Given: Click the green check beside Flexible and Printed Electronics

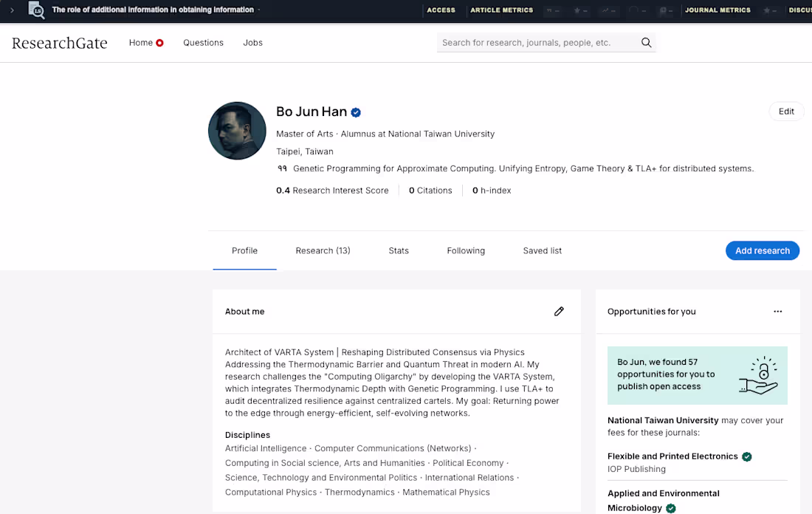Looking at the screenshot, I should tap(747, 456).
